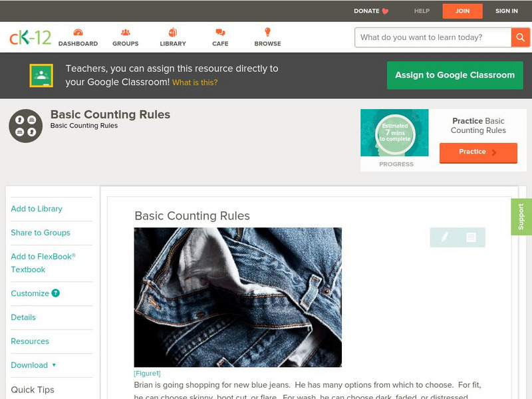Open the BROWSE menu label
The height and width of the screenshot is (399, 532).
(268, 44)
